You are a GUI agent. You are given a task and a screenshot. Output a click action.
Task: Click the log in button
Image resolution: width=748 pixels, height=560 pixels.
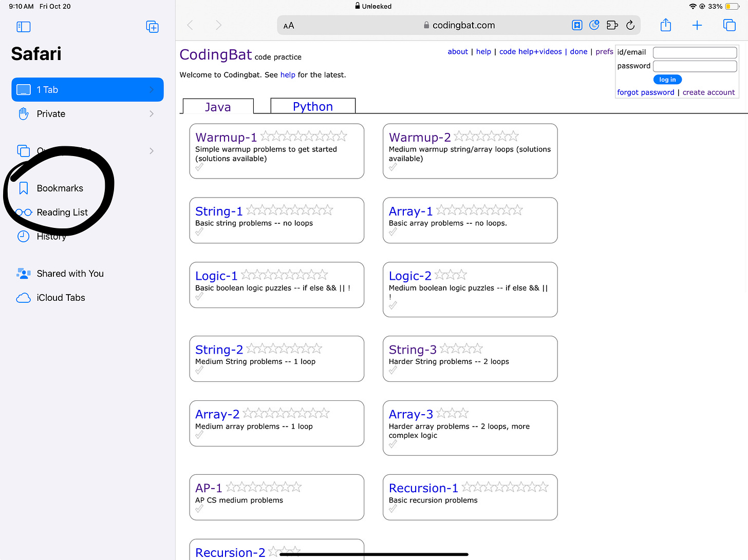(x=667, y=80)
